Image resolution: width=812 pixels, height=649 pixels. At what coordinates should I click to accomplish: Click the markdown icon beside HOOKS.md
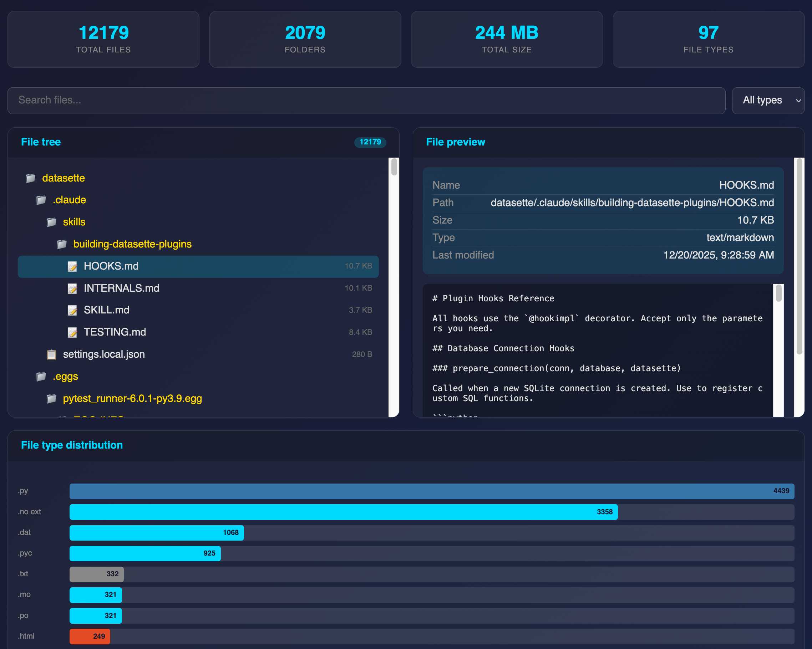(72, 266)
